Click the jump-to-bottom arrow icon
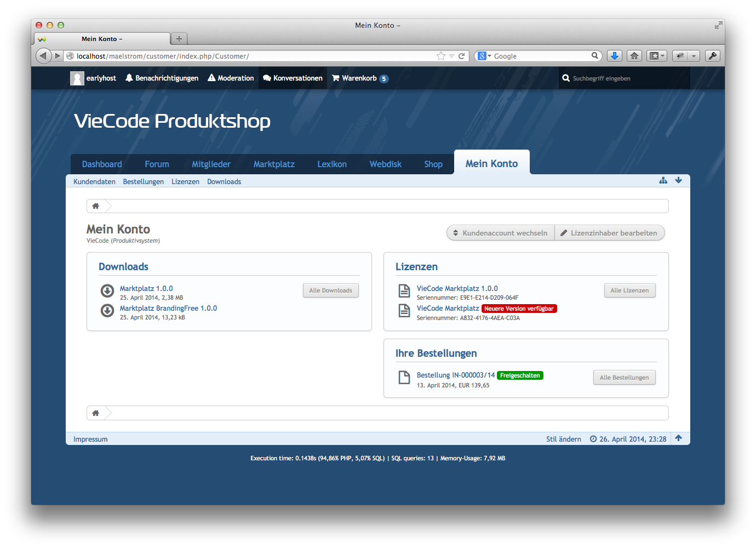Image resolution: width=756 pixels, height=548 pixels. (678, 180)
